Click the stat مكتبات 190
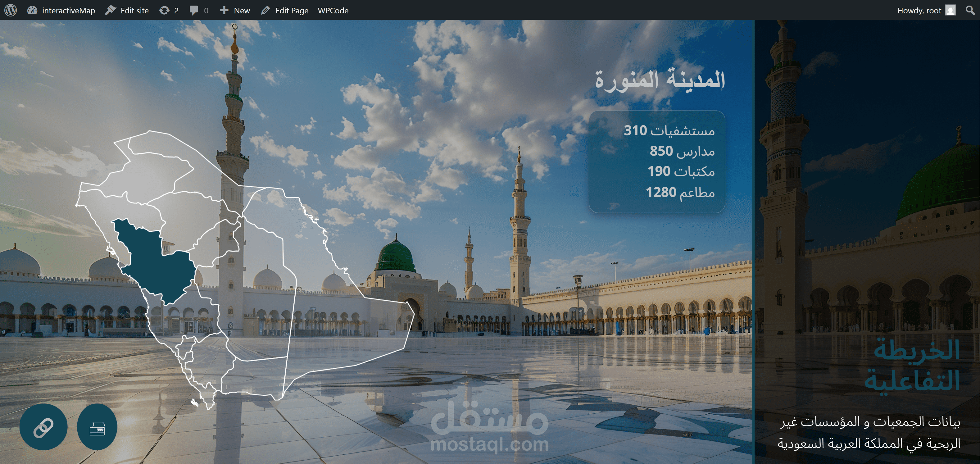The width and height of the screenshot is (980, 464). pyautogui.click(x=681, y=171)
